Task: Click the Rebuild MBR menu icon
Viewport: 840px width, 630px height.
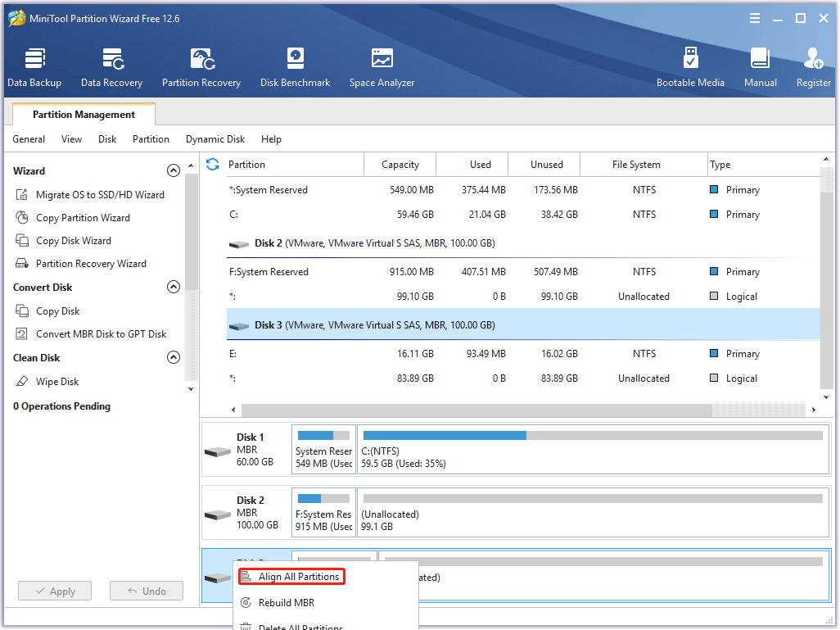Action: [x=246, y=603]
